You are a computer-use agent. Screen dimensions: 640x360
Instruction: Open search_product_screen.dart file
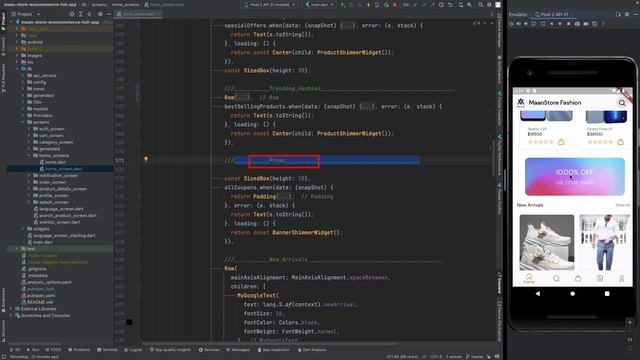pos(65,216)
